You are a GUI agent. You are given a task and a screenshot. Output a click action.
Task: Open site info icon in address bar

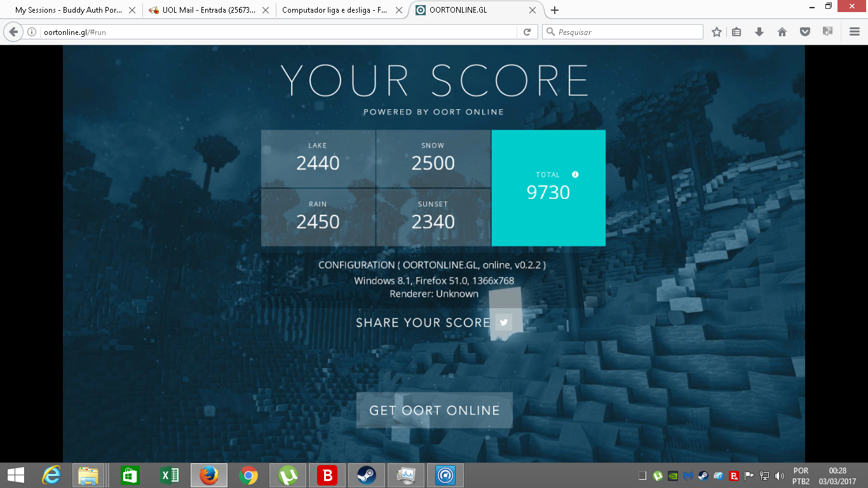(x=32, y=32)
